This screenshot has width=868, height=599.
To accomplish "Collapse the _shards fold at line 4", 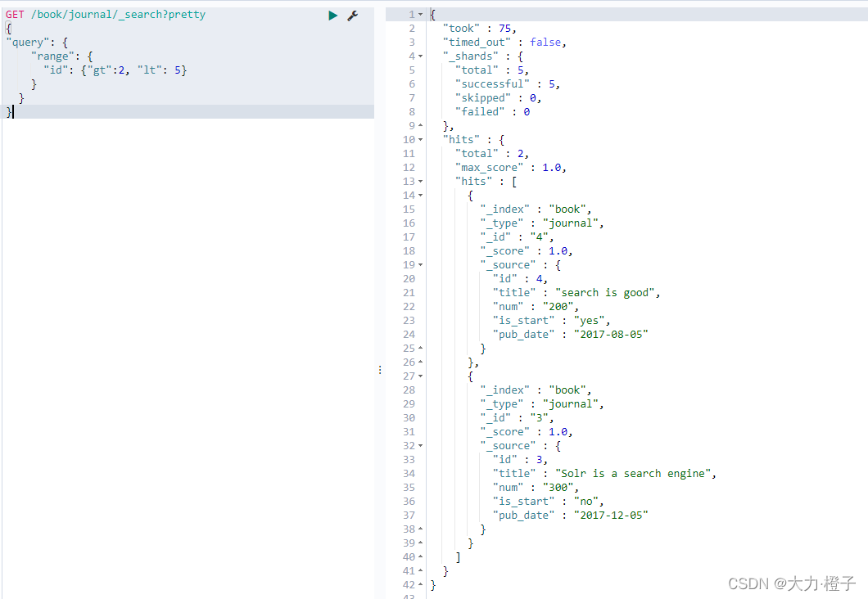I will coord(421,56).
